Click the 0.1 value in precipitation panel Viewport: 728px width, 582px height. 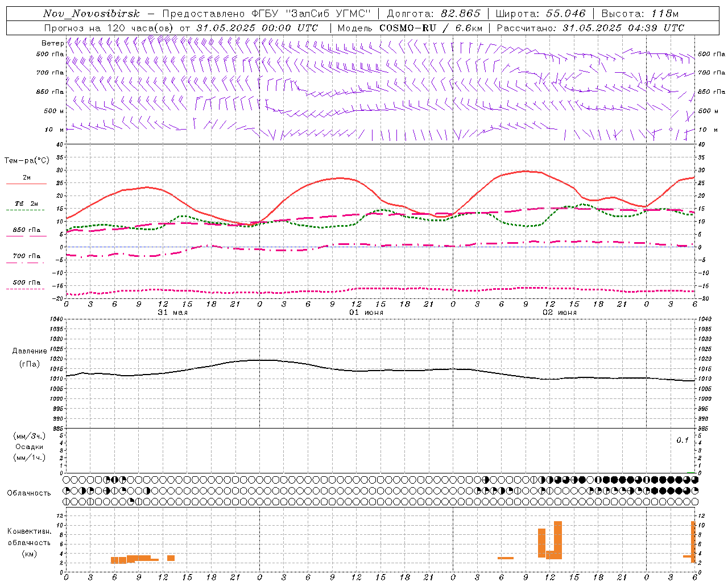(x=682, y=440)
